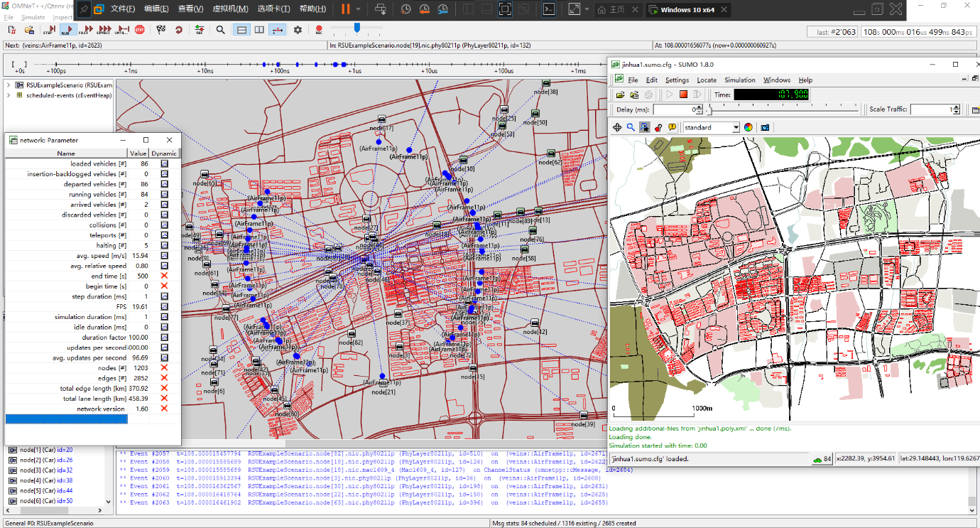The height and width of the screenshot is (528, 980).
Task: Expand the scheduled-events tree node
Action: click(9, 95)
